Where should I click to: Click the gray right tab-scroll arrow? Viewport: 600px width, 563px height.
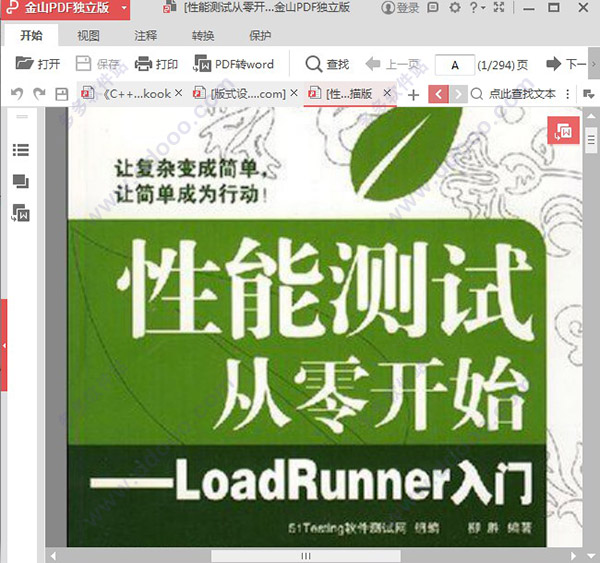point(458,94)
